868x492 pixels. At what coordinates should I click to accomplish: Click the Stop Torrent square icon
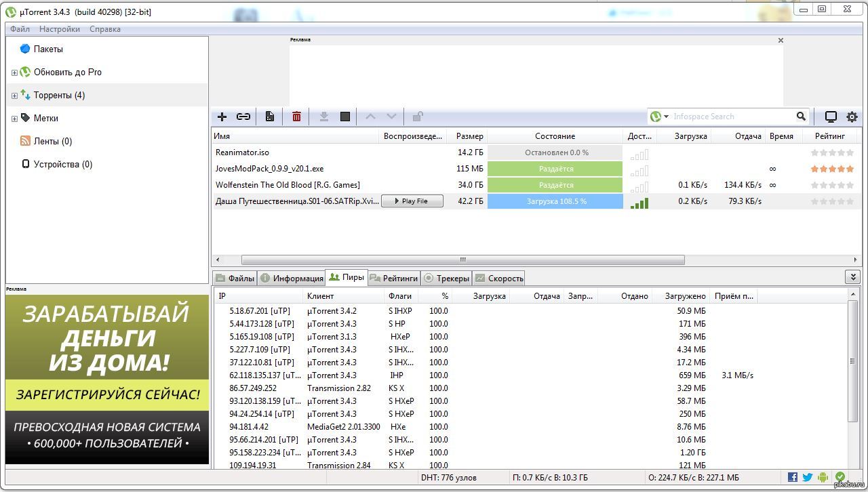345,117
